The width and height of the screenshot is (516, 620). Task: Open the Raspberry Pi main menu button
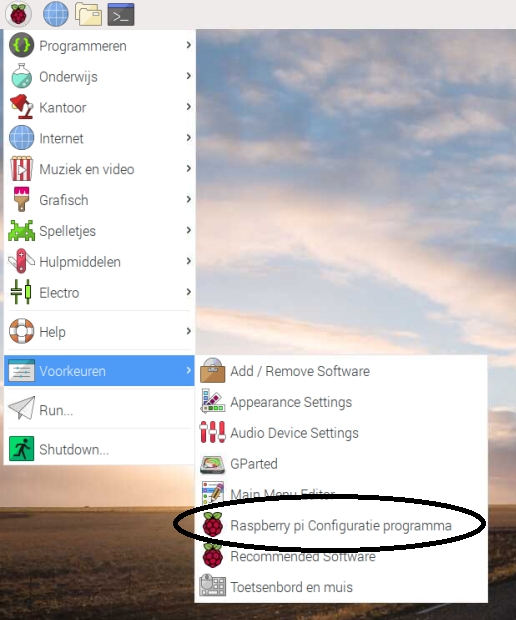click(18, 14)
